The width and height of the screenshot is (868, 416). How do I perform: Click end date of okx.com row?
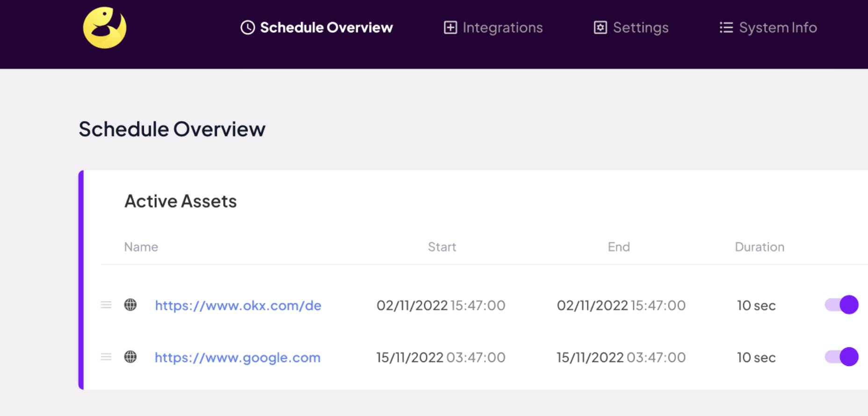point(621,306)
